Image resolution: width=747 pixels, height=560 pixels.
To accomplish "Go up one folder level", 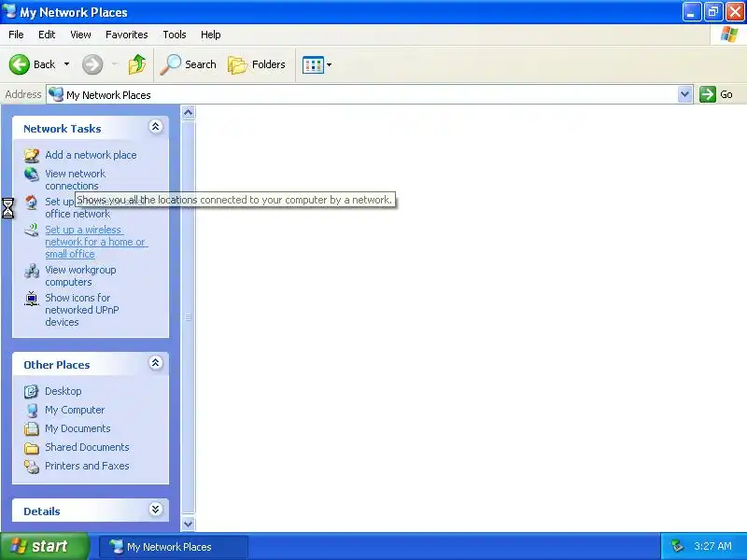I will click(x=137, y=64).
